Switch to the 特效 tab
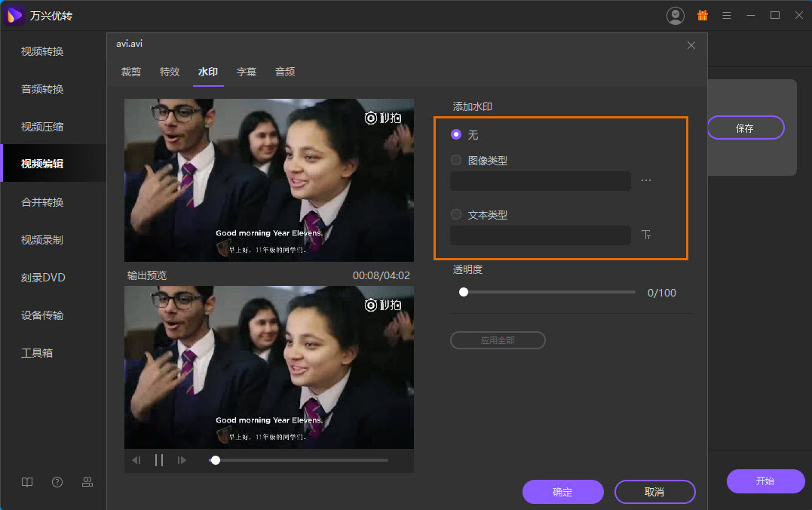812x510 pixels. point(170,72)
